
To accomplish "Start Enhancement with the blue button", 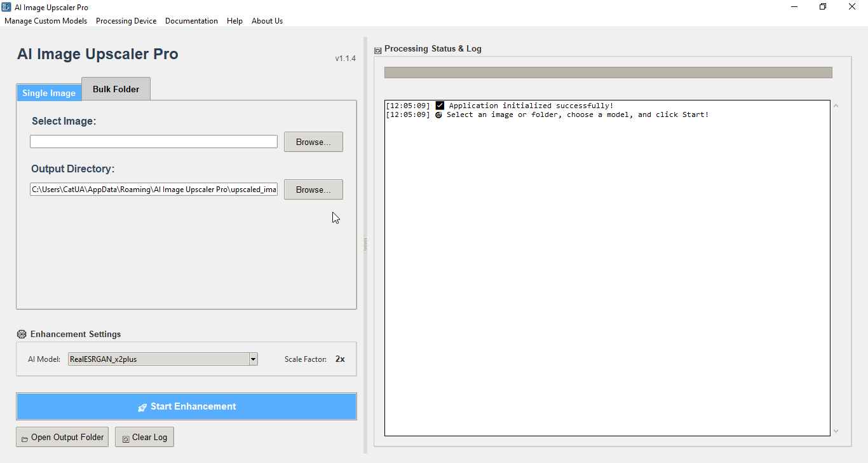I will pyautogui.click(x=186, y=406).
